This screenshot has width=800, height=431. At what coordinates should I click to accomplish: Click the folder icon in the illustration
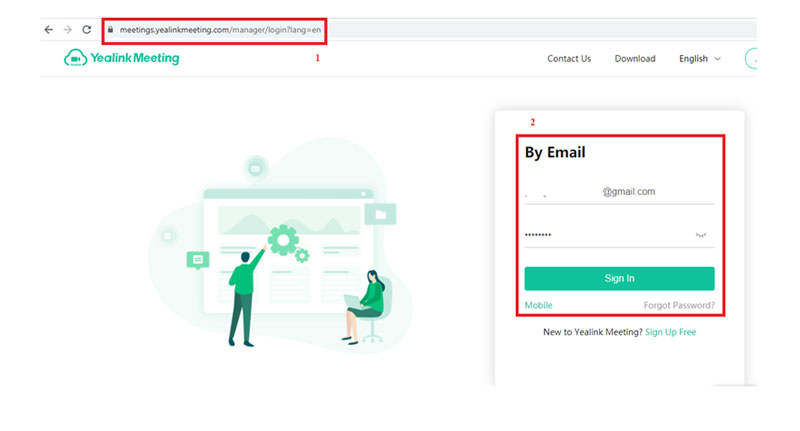pyautogui.click(x=380, y=213)
